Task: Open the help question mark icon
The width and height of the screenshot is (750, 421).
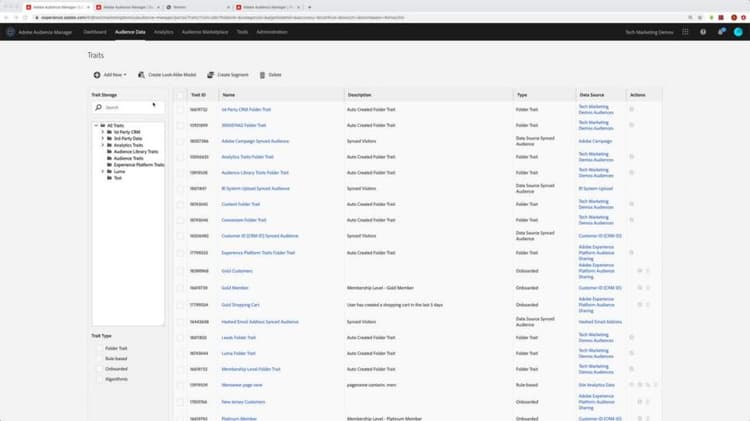Action: 703,32
